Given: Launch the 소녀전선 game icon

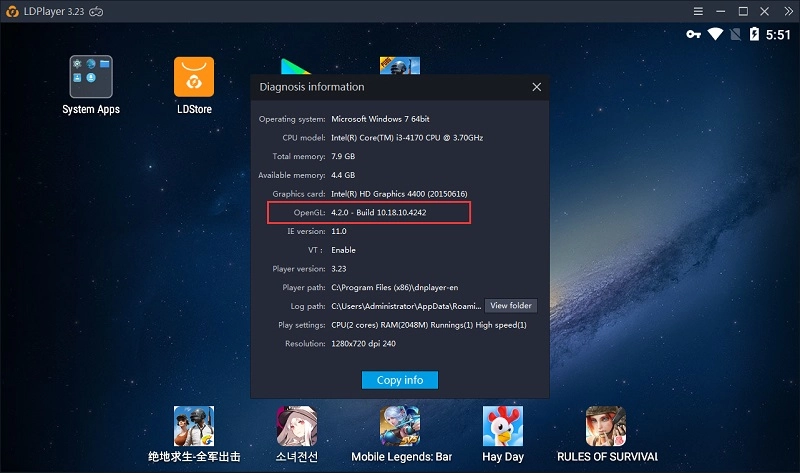Looking at the screenshot, I should 297,427.
